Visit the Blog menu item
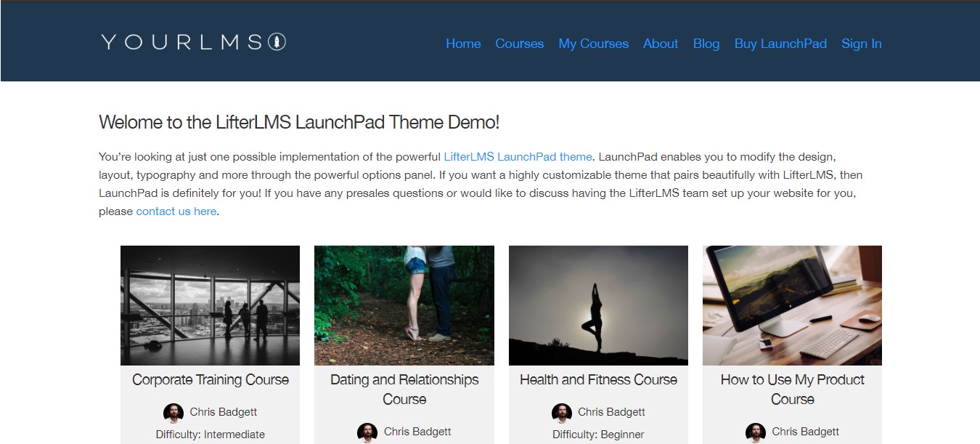 (x=706, y=44)
